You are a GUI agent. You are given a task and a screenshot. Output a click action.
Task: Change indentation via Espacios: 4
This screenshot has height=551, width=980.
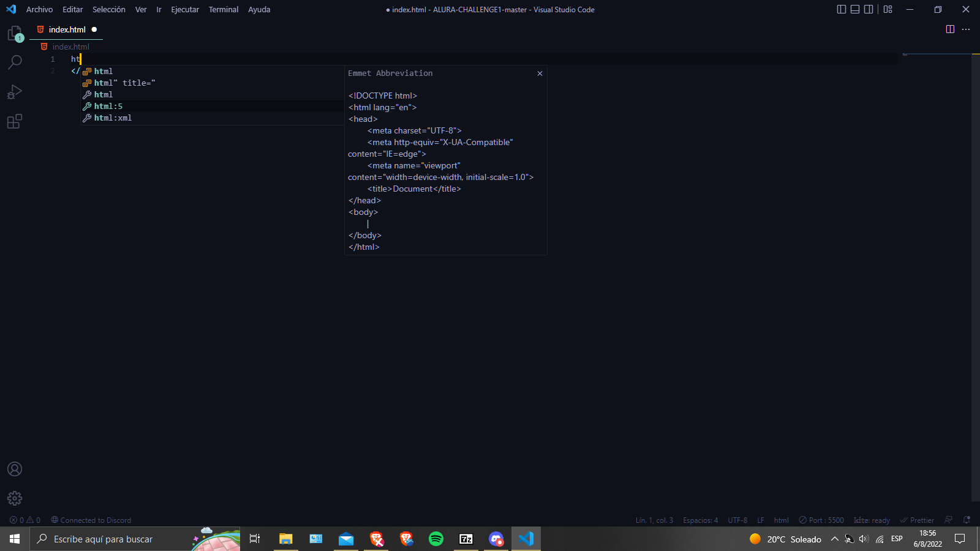coord(700,520)
